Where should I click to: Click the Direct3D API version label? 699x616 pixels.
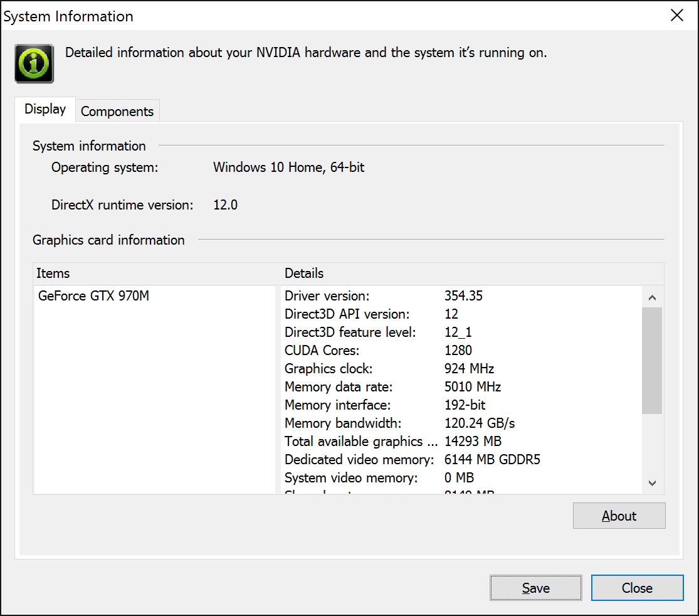pos(347,314)
